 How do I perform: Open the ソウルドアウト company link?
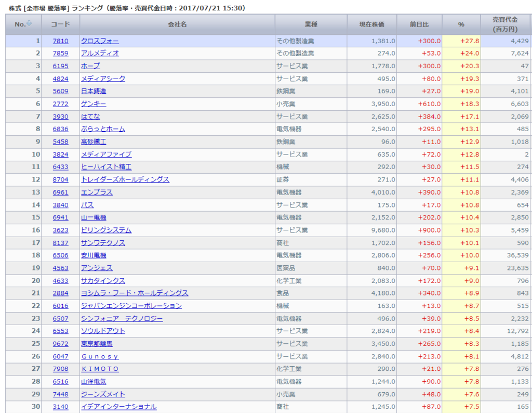click(103, 331)
